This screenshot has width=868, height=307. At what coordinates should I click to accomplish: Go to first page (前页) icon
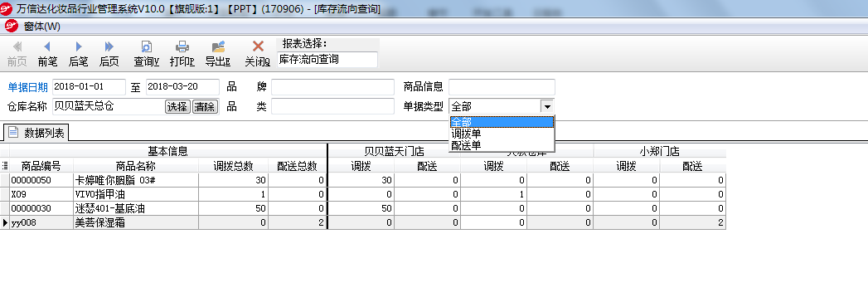point(17,46)
